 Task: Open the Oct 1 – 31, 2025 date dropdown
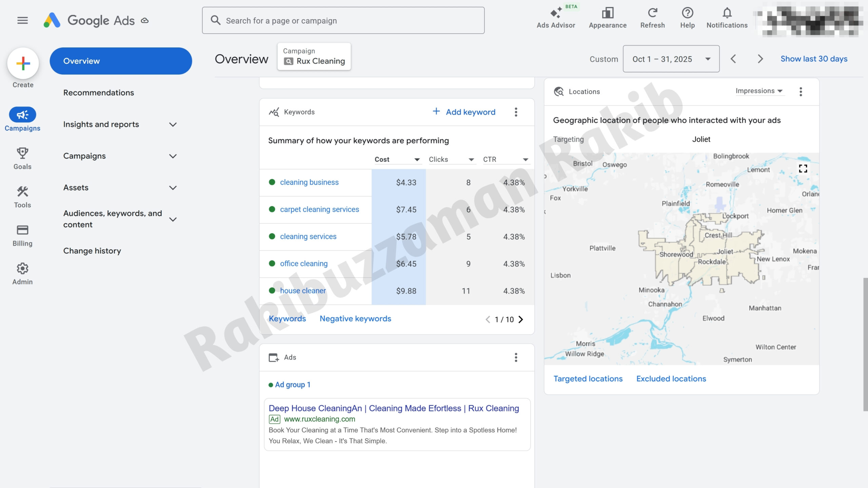(x=671, y=59)
